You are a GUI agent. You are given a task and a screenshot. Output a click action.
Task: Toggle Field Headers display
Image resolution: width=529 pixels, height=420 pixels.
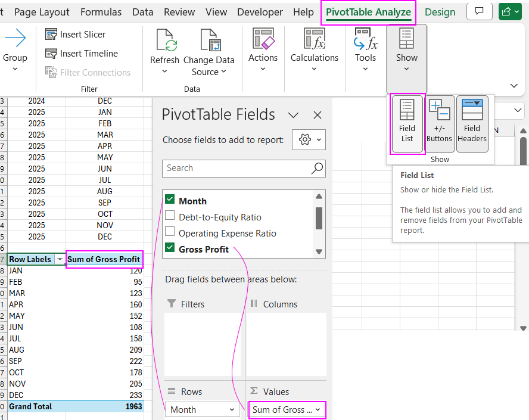pyautogui.click(x=472, y=125)
